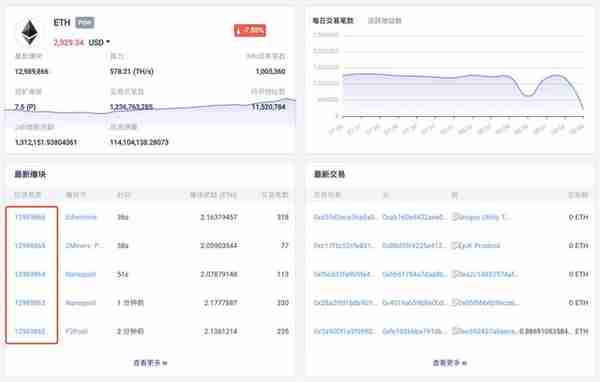
Task: Select the 每日交易笔数 chart tab
Action: click(333, 21)
